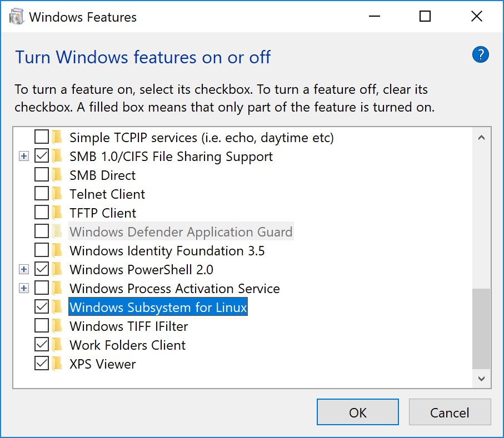Click the folder icon beside Windows TIFF IFilter
The height and width of the screenshot is (438, 504).
tap(57, 326)
